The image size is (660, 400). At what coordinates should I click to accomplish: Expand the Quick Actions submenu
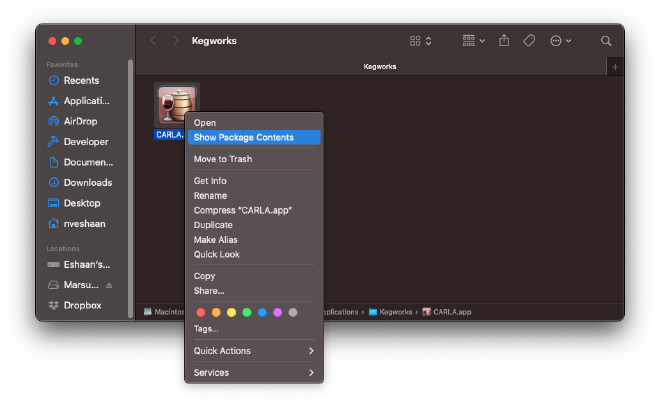click(x=254, y=351)
